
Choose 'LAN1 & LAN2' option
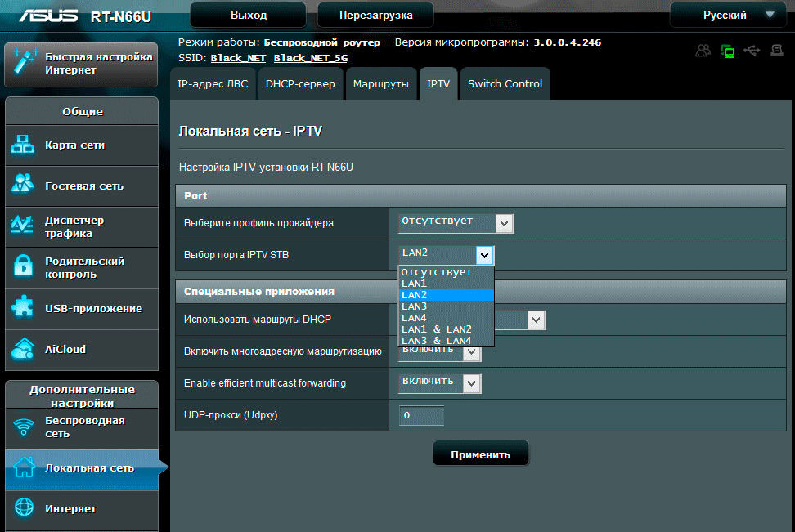[447, 329]
